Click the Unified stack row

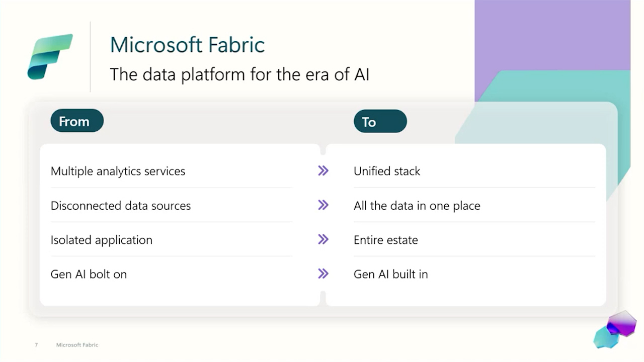click(474, 171)
